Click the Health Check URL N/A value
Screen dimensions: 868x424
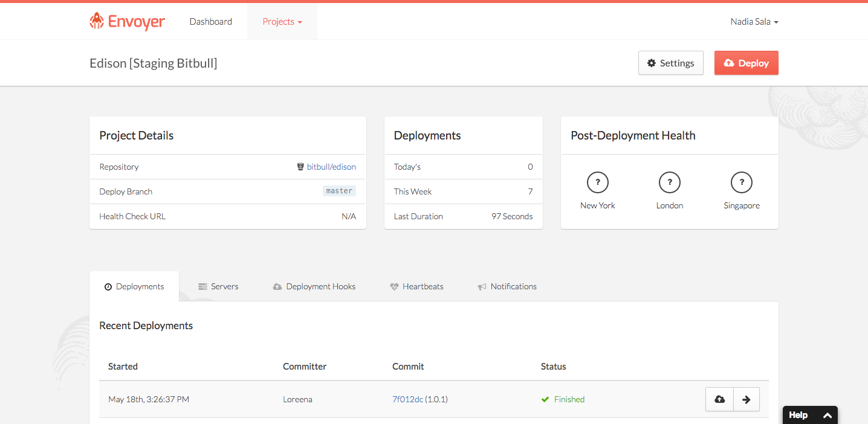tap(349, 216)
